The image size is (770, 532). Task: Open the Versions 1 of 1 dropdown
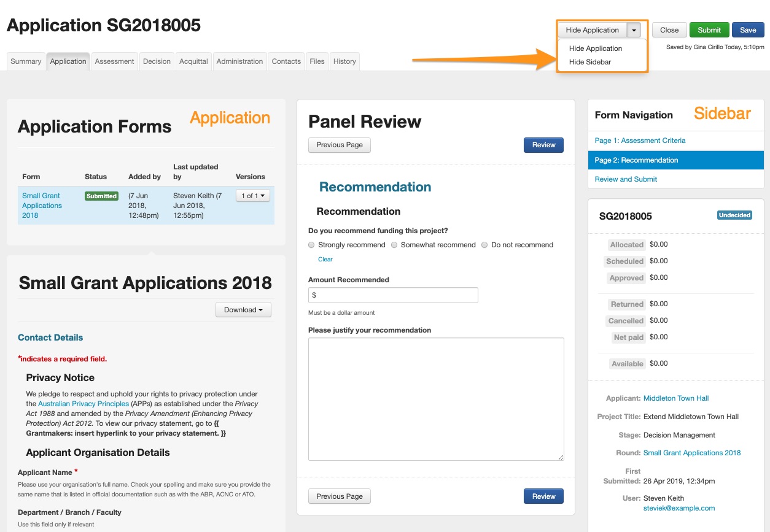coord(252,196)
